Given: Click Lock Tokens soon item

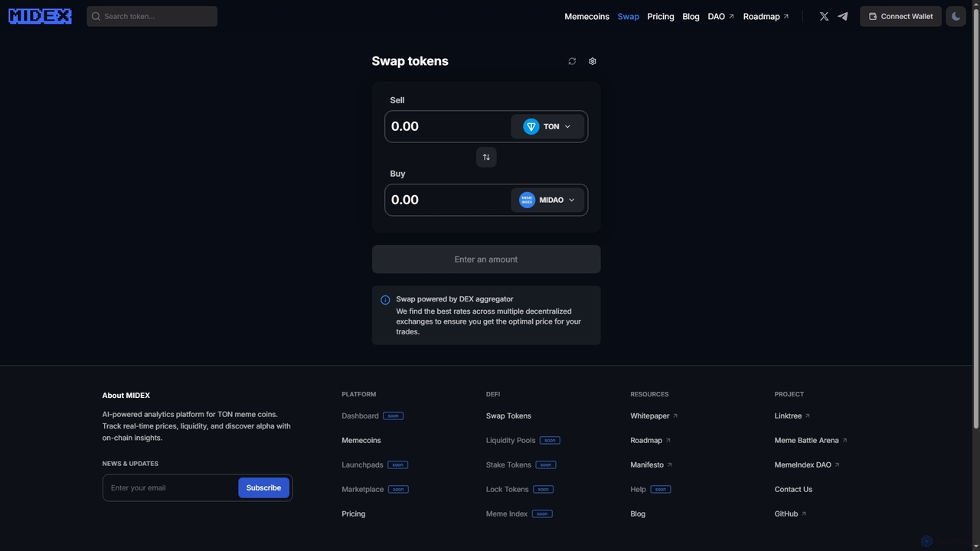Looking at the screenshot, I should [x=520, y=489].
